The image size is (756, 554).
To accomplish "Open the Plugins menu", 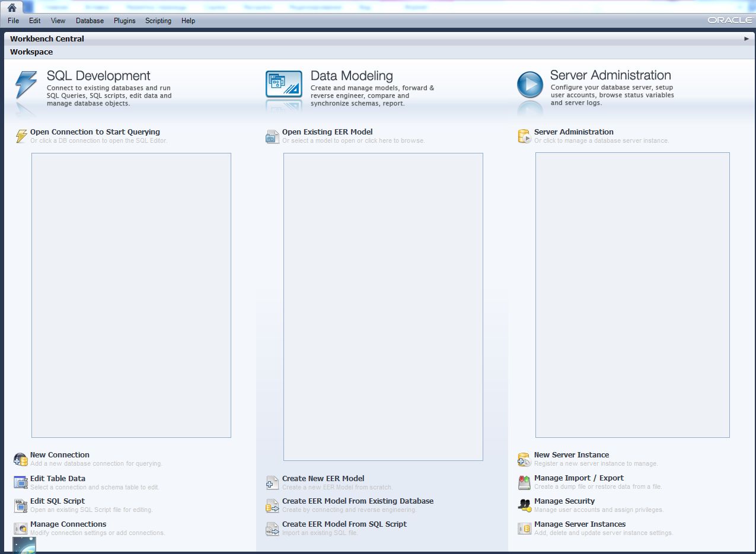I will pyautogui.click(x=125, y=21).
